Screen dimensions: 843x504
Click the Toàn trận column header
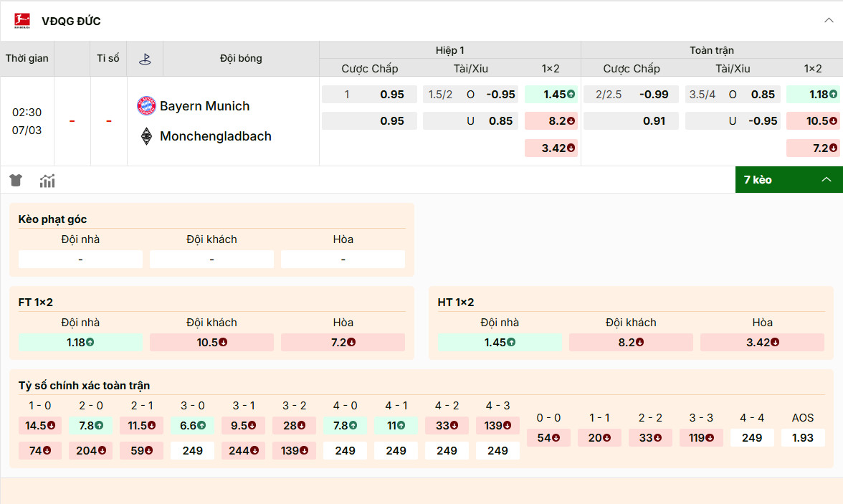coord(712,50)
